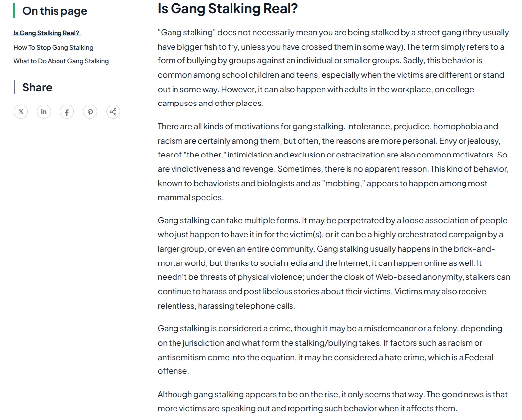Viewport: 522px width, 420px height.
Task: Share the article on X (Twitter)
Action: point(21,112)
